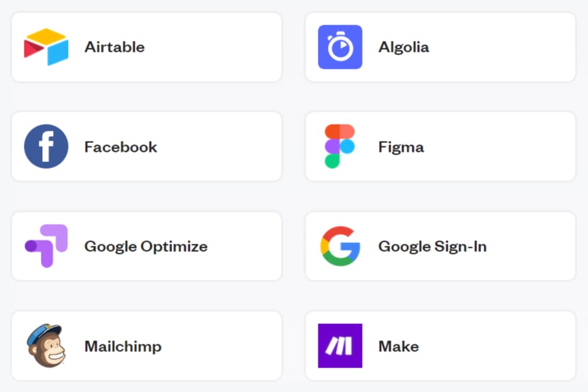Viewport: 588px width, 392px height.
Task: Click the Figma multicolor logo icon
Action: 340,146
